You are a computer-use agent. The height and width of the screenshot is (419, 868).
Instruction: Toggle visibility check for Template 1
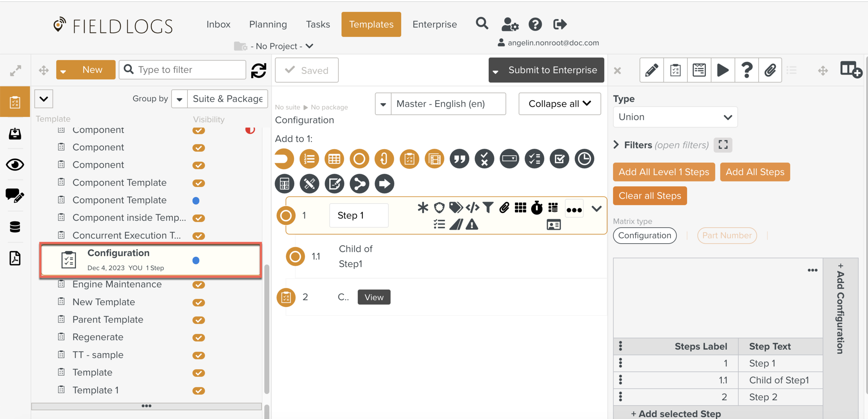click(x=199, y=391)
